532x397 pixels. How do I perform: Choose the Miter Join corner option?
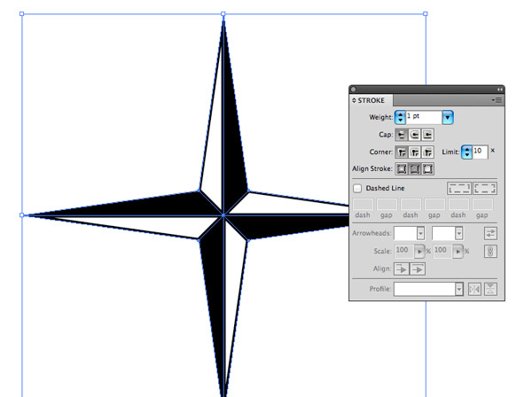[x=401, y=152]
